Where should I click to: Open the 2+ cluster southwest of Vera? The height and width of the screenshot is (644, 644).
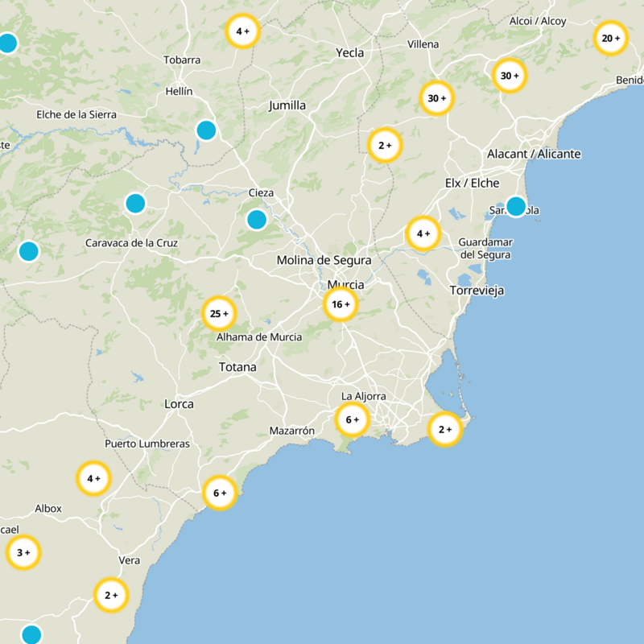(x=111, y=596)
